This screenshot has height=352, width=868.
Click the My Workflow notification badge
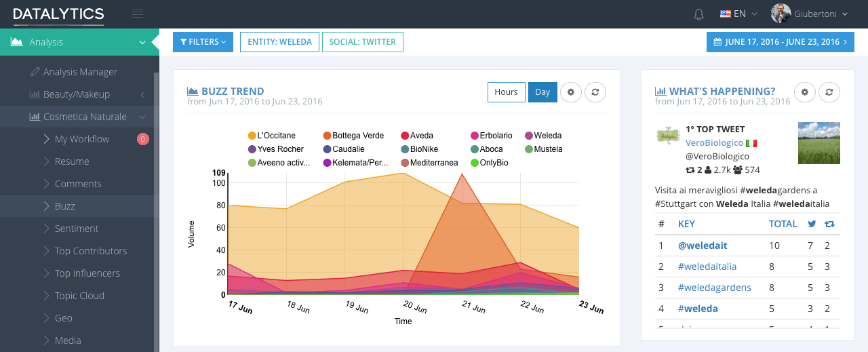pos(142,139)
